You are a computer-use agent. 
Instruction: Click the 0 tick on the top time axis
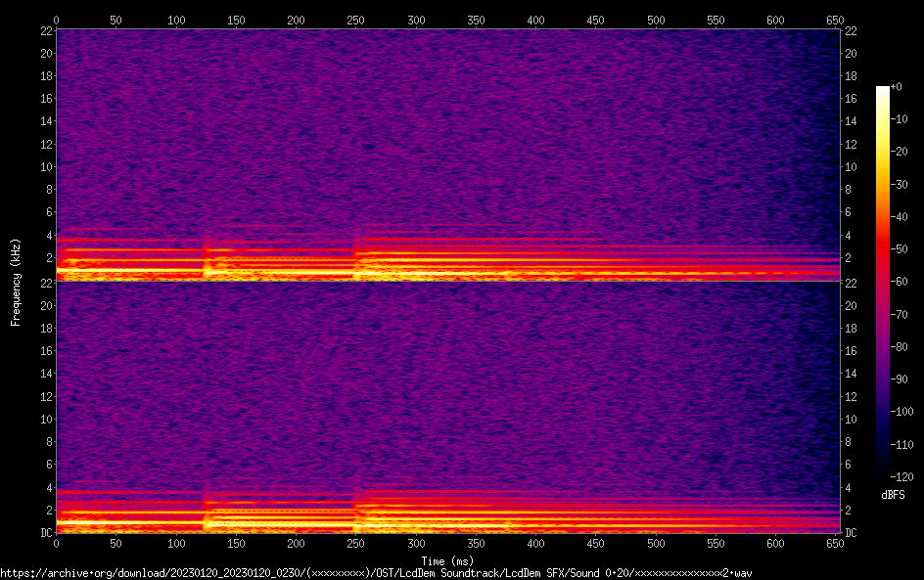point(57,20)
